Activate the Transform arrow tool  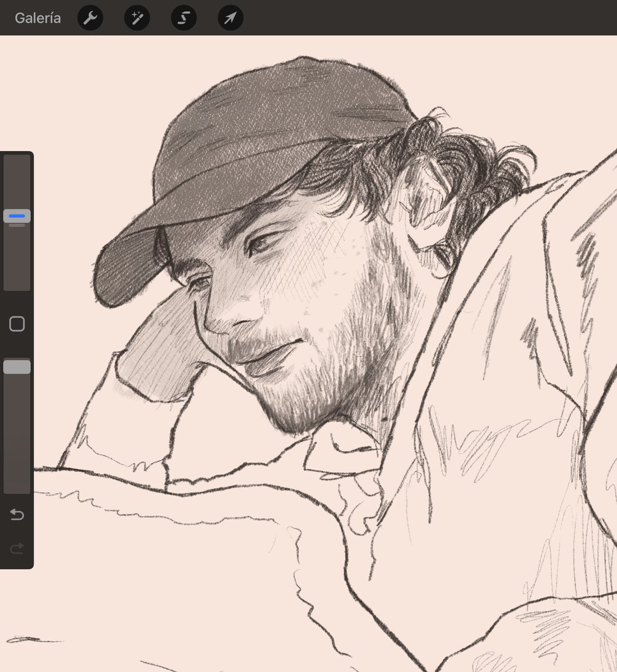[x=230, y=18]
